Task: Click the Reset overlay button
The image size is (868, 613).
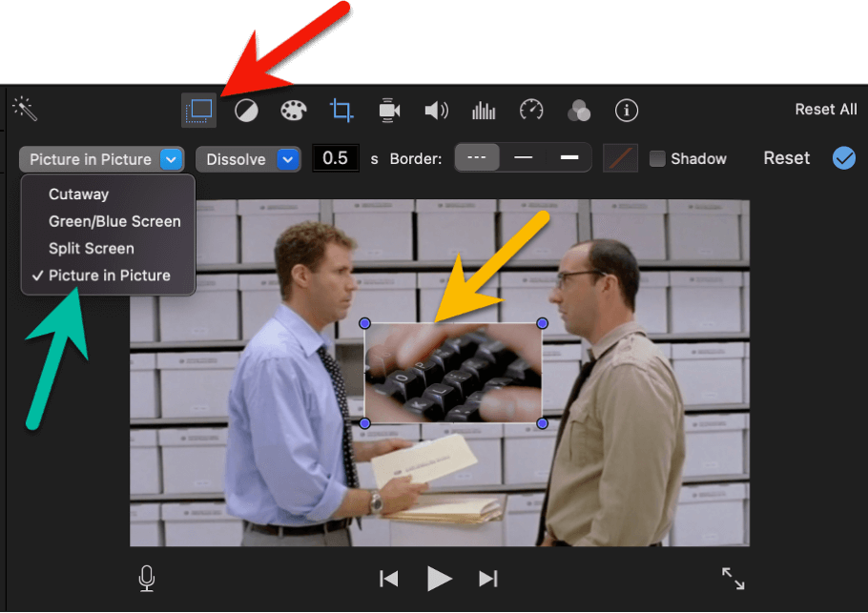Action: [x=786, y=158]
